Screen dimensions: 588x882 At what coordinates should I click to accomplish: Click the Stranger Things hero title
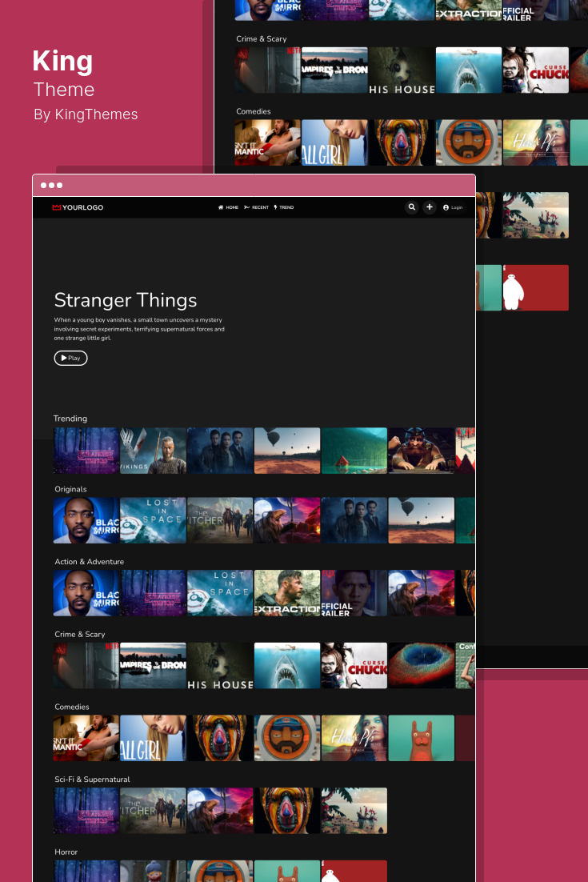[x=126, y=300]
